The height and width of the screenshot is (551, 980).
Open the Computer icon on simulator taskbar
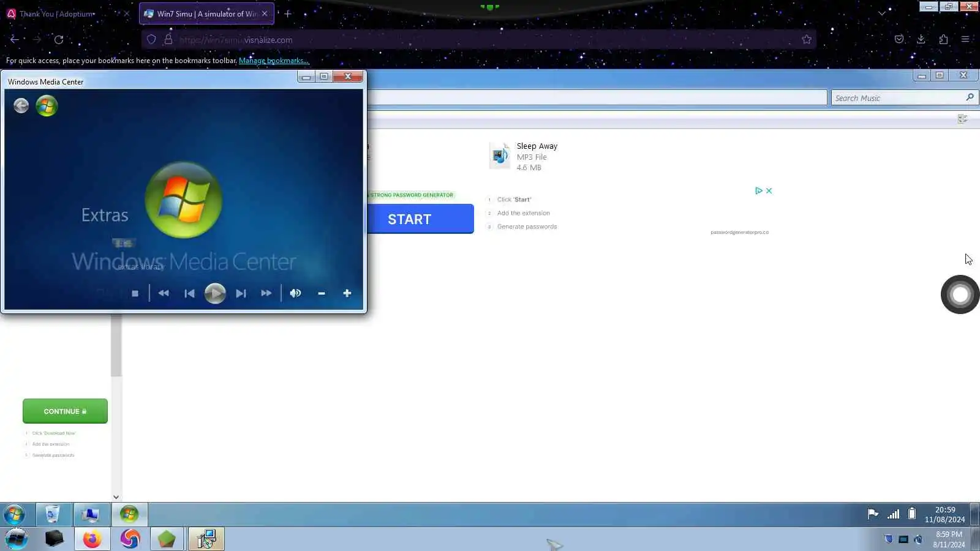(91, 514)
